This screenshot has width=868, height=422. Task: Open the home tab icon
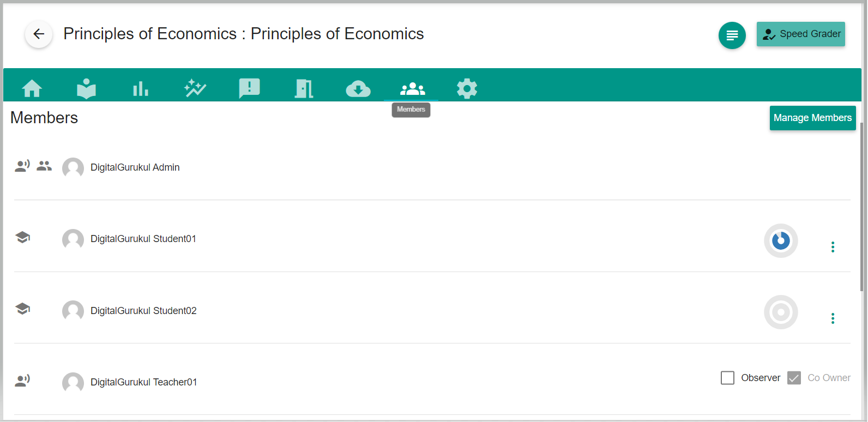tap(32, 88)
